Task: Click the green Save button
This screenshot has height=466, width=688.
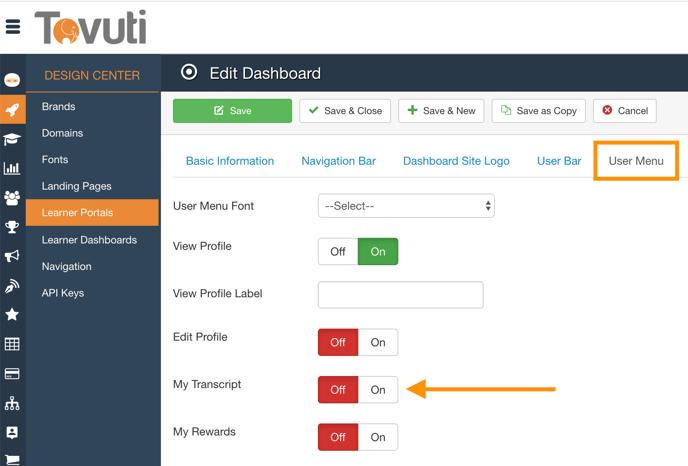Action: click(232, 111)
